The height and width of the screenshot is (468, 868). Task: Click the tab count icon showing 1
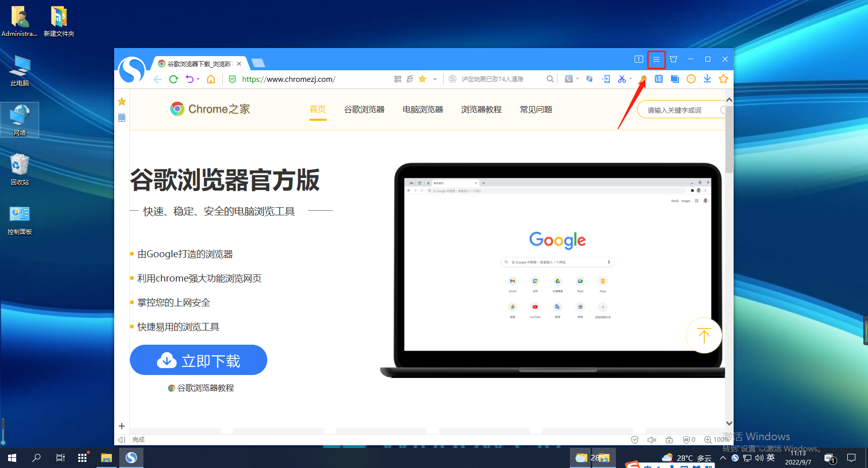tap(639, 59)
